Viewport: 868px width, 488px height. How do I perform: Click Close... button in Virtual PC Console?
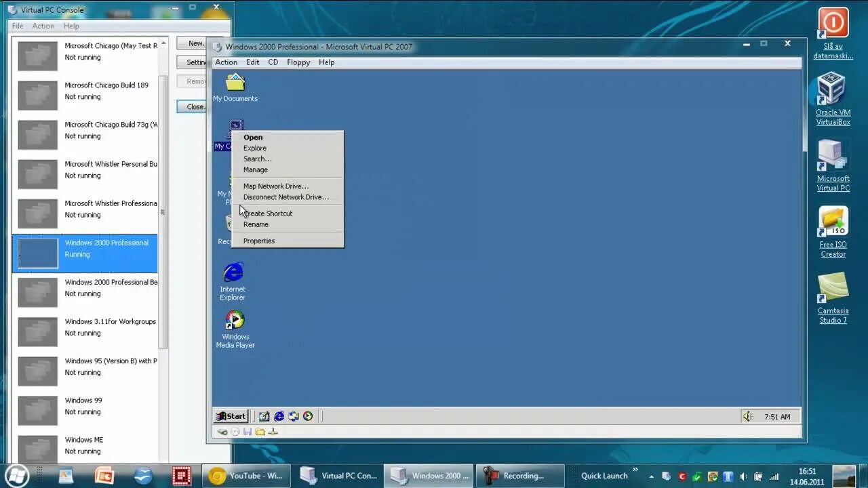[x=192, y=106]
